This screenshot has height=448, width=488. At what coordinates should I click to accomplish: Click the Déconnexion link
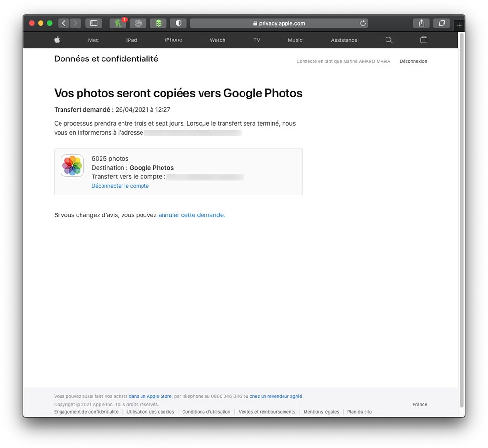(413, 61)
